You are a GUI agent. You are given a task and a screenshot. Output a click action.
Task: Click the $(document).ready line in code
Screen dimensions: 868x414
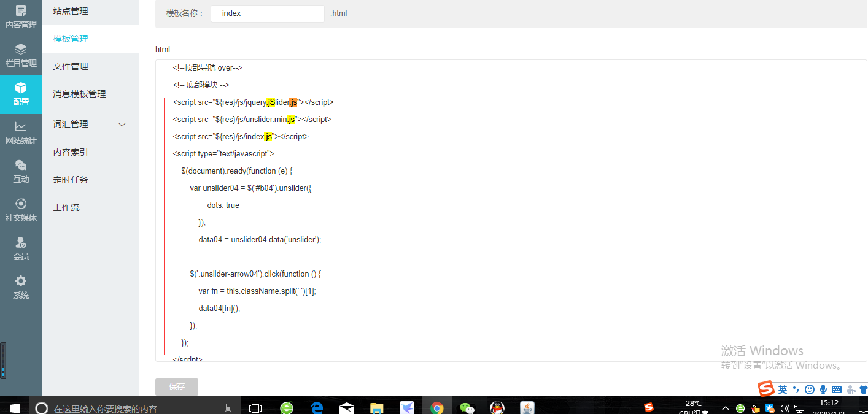(x=238, y=171)
